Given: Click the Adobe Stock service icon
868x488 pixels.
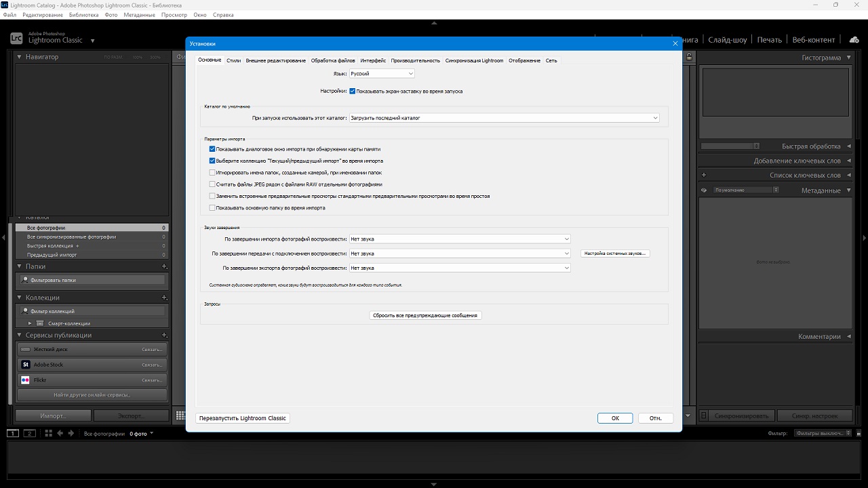Looking at the screenshot, I should click(26, 365).
